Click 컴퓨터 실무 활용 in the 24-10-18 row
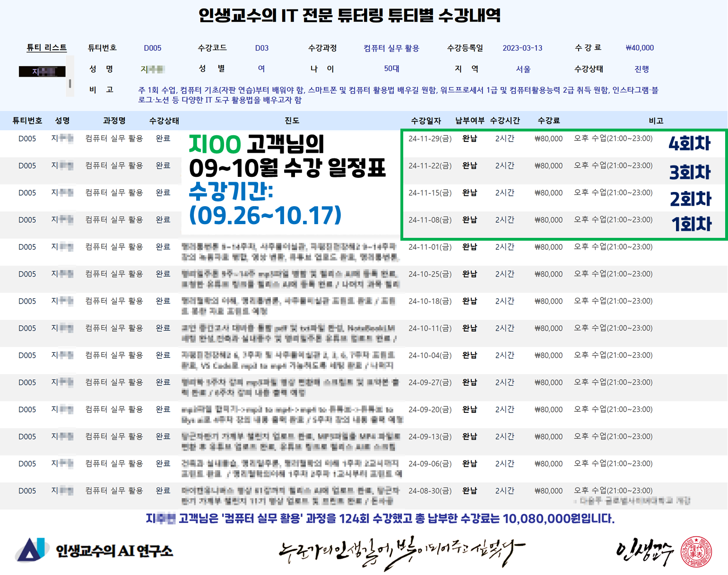 [114, 301]
